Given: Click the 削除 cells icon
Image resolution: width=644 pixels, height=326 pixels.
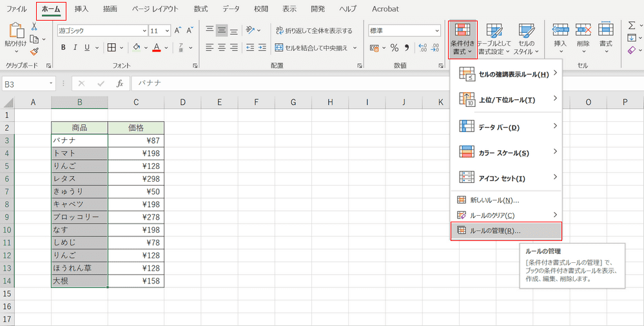Looking at the screenshot, I should [583, 30].
